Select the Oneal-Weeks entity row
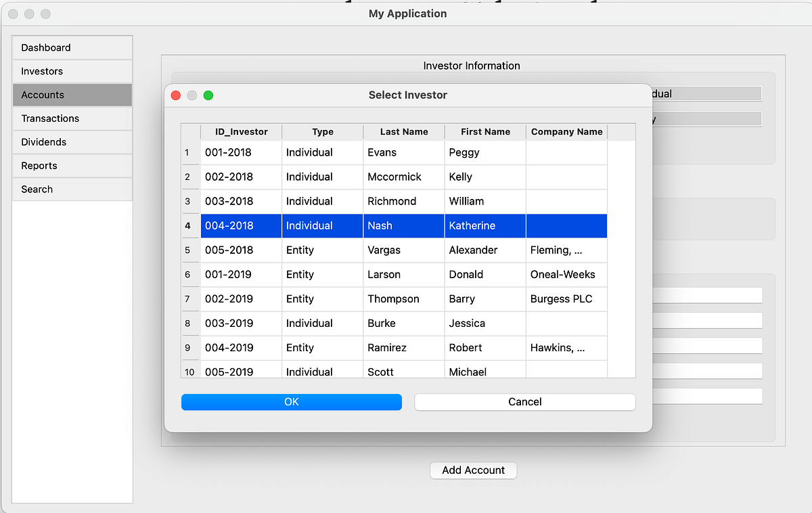 [x=566, y=274]
